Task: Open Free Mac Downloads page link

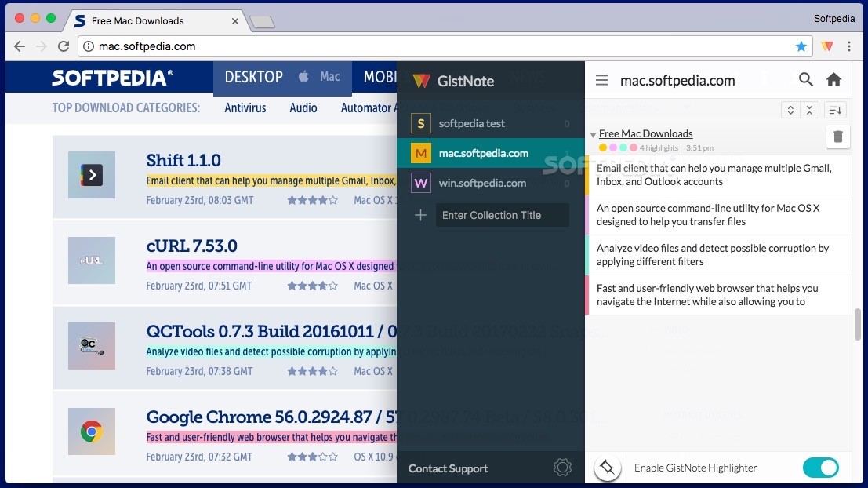Action: (645, 133)
